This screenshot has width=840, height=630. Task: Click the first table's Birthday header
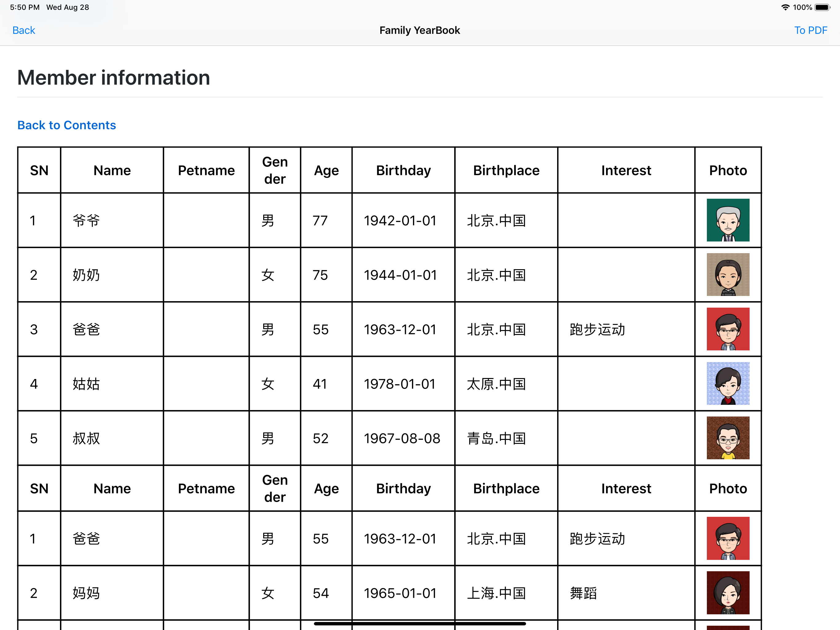point(403,170)
